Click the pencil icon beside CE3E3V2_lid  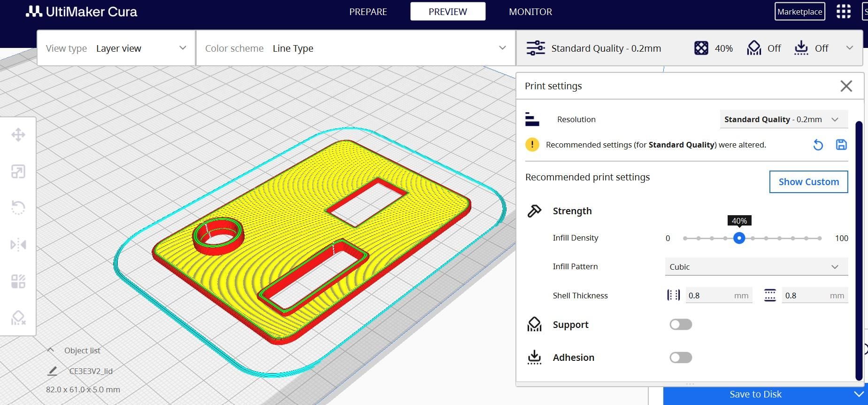(x=53, y=371)
